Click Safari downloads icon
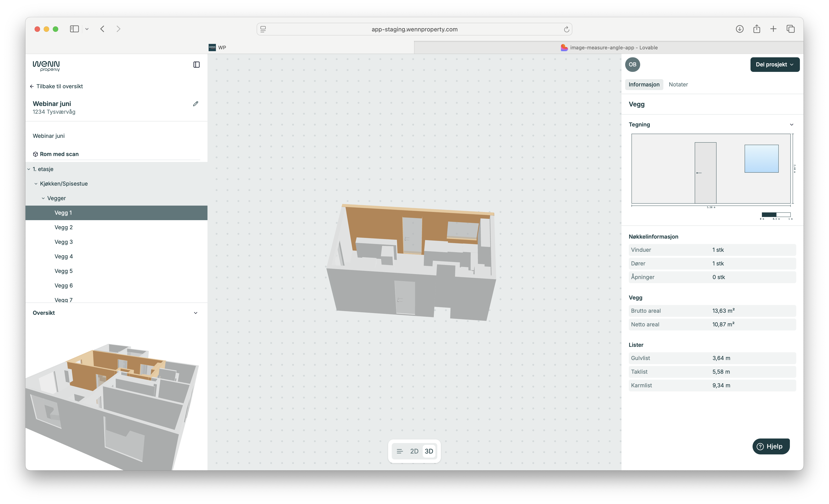Viewport: 829px width, 504px height. 739,29
